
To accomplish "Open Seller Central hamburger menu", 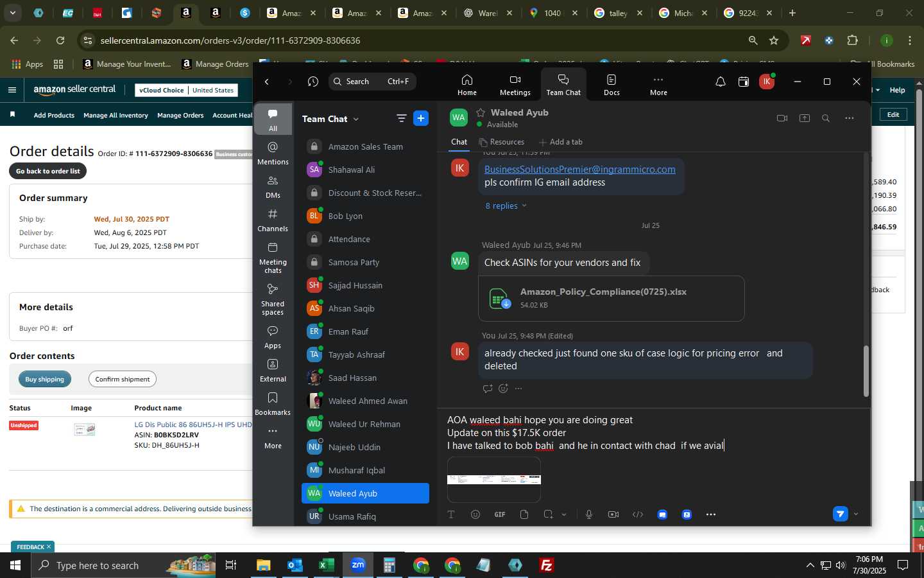I will (x=12, y=90).
